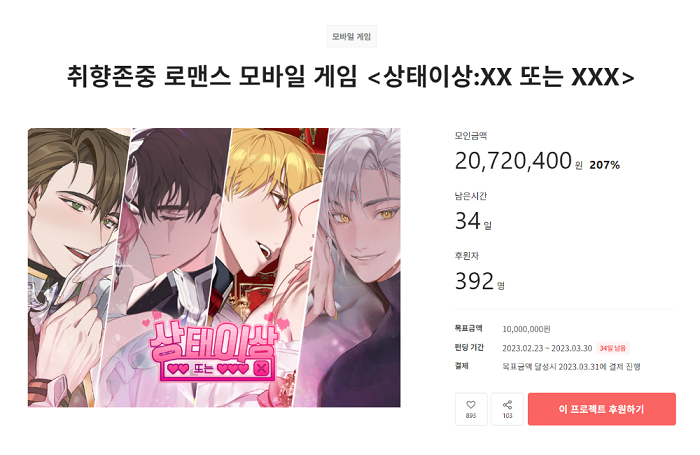Click the 893 like count
Image resolution: width=700 pixels, height=455 pixels.
click(x=471, y=416)
